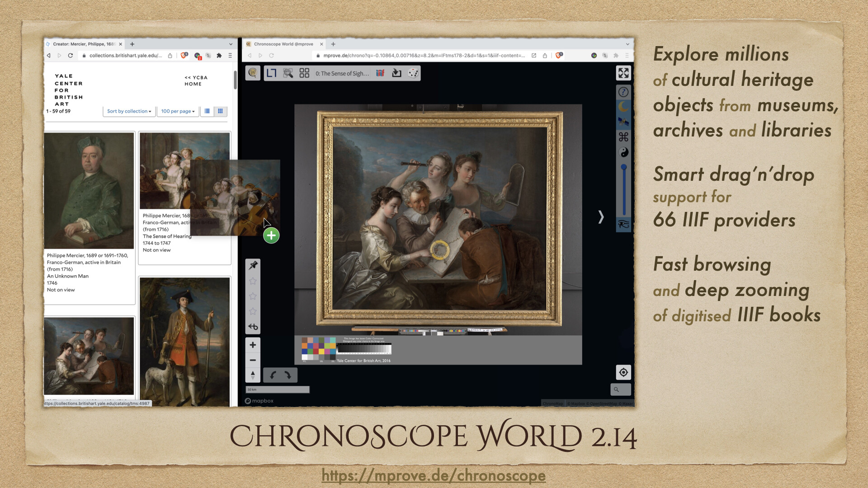Click the back arrow return icon
This screenshot has height=488, width=868.
[253, 326]
